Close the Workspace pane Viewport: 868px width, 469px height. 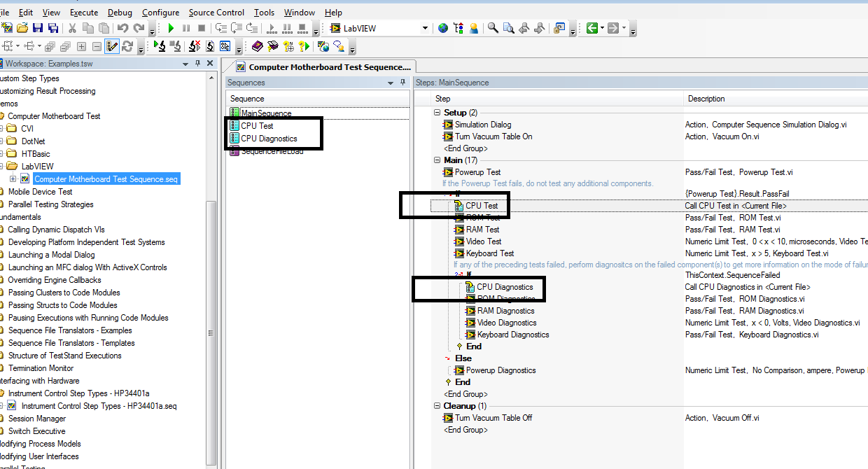pyautogui.click(x=211, y=63)
